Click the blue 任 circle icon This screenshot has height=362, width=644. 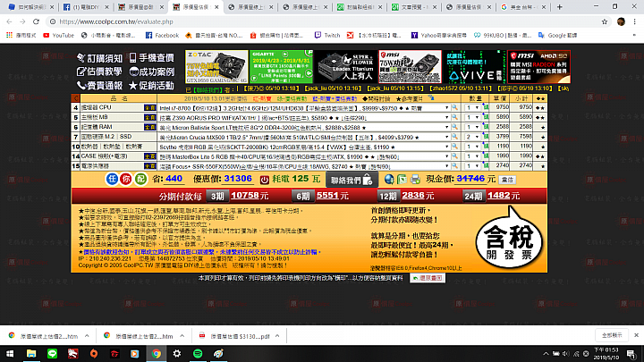click(x=112, y=179)
